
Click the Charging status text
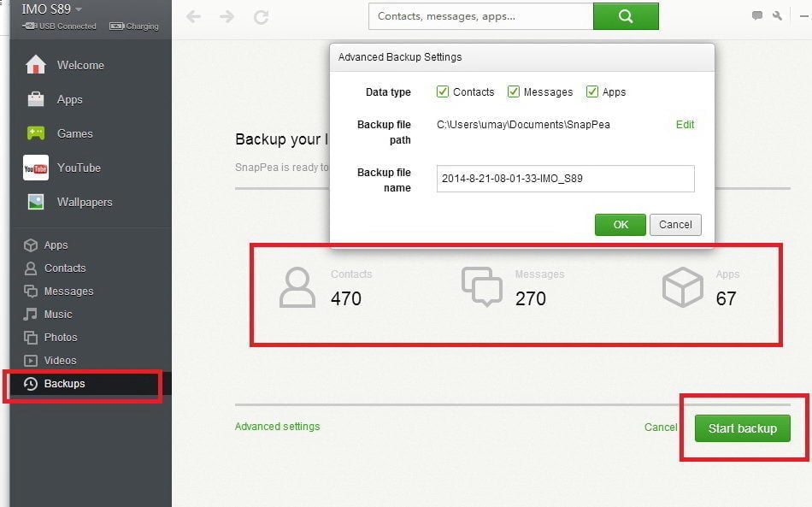point(142,26)
